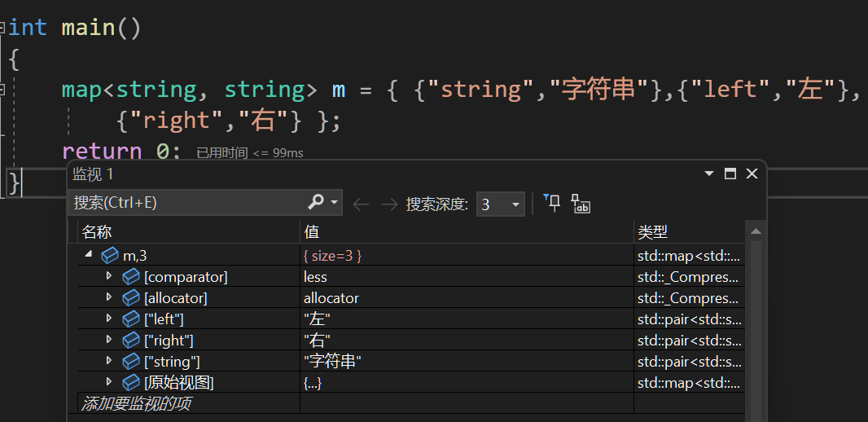Open the search options dropdown arrow
Viewport: 868px width, 422px height.
334,203
